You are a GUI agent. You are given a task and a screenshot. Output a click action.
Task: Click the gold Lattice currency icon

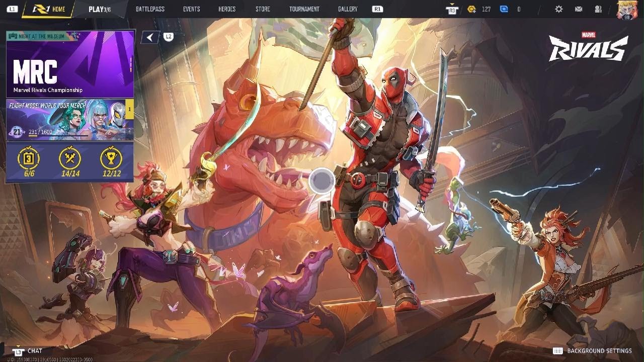pos(471,9)
